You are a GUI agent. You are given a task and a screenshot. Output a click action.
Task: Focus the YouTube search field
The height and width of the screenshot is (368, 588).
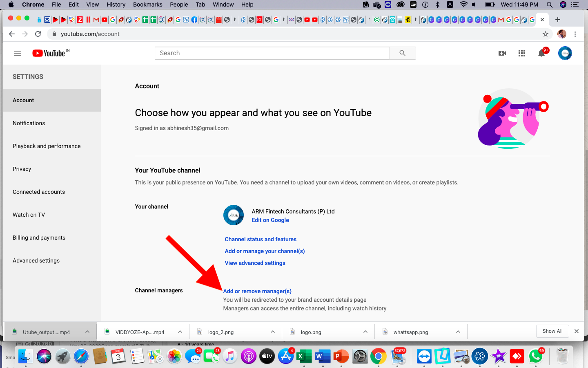pyautogui.click(x=272, y=53)
